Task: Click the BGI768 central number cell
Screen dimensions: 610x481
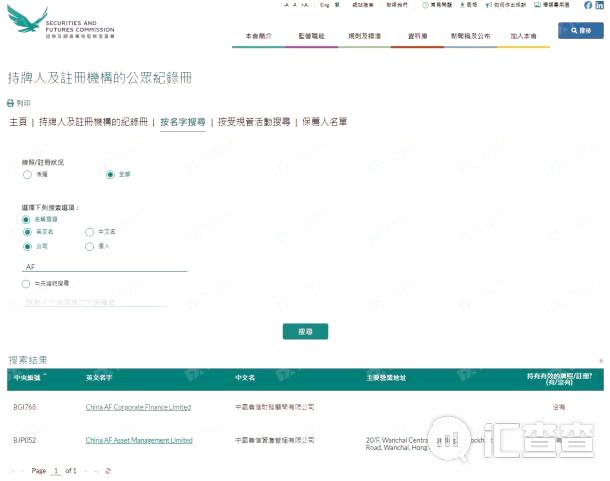Action: pyautogui.click(x=25, y=407)
